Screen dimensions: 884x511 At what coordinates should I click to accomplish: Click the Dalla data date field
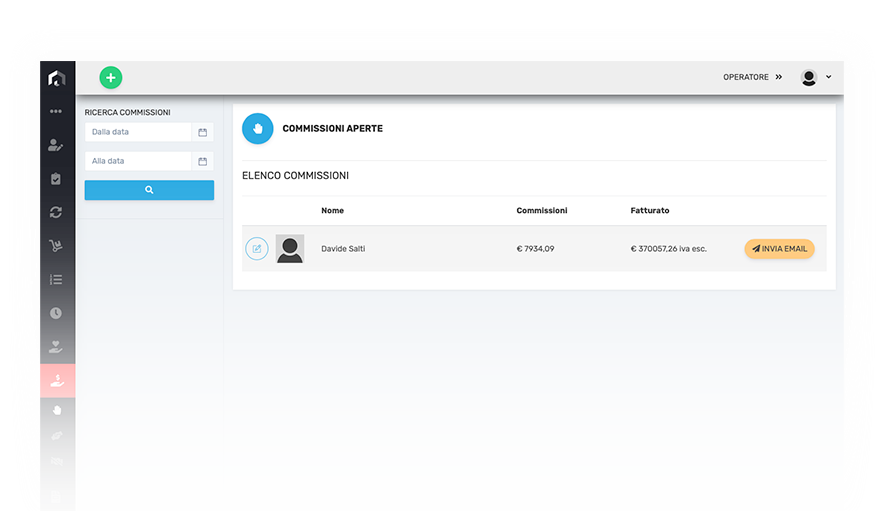click(138, 132)
